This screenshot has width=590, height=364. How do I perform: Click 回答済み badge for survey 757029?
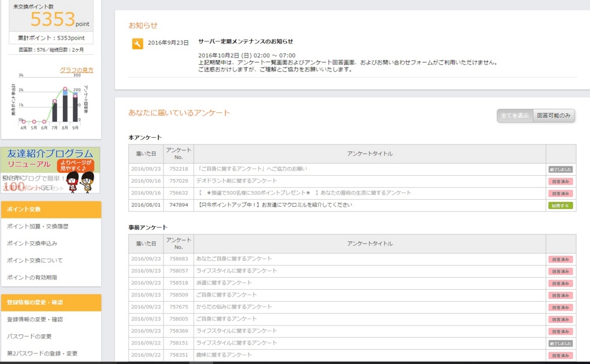560,181
